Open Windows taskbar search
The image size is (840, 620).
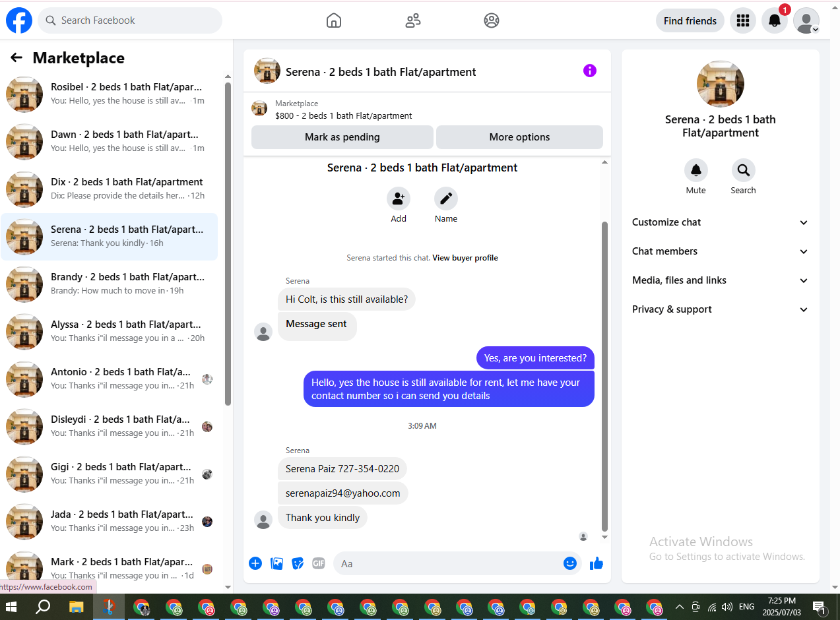point(43,607)
